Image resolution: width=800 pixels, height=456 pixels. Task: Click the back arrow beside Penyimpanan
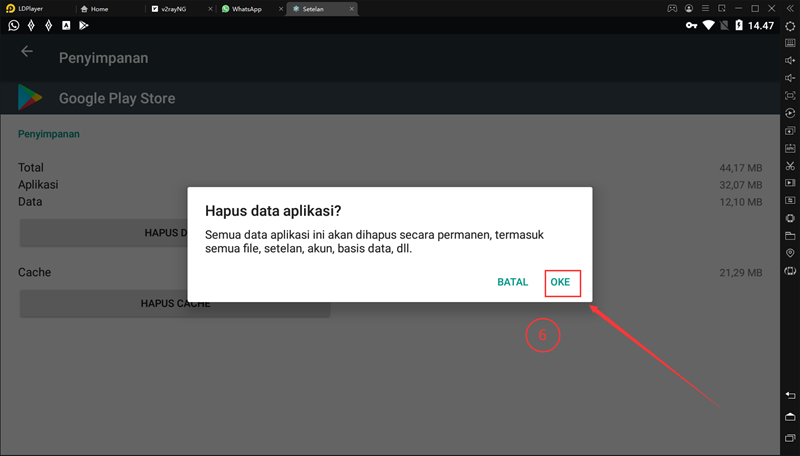pyautogui.click(x=27, y=52)
